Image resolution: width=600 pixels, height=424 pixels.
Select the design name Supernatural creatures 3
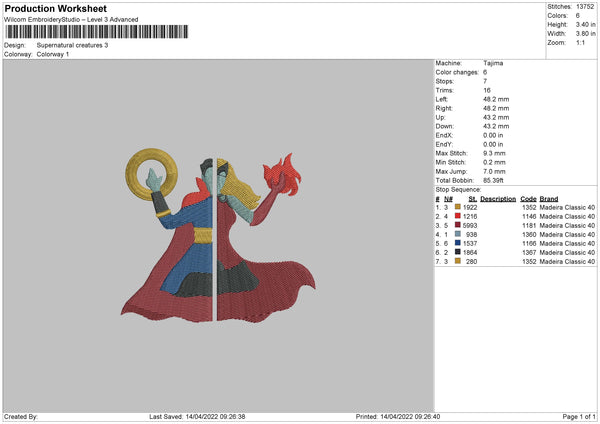(72, 45)
